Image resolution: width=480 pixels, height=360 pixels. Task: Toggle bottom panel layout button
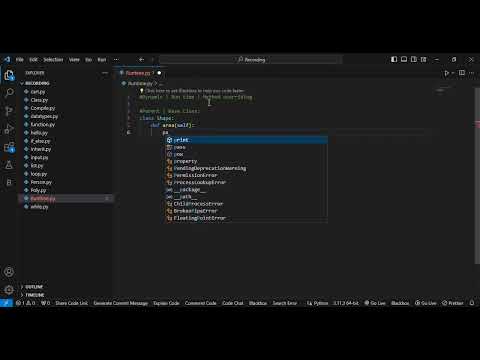coord(404,59)
